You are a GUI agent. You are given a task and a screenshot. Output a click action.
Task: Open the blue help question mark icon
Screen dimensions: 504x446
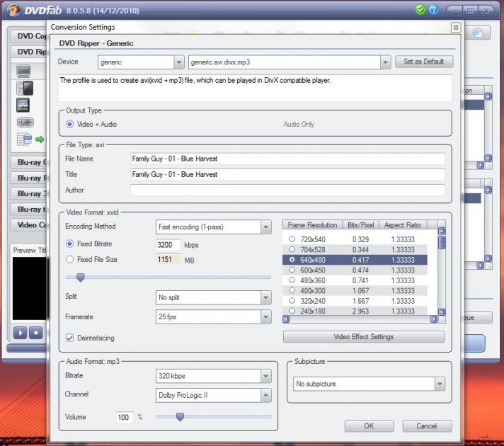tap(434, 10)
